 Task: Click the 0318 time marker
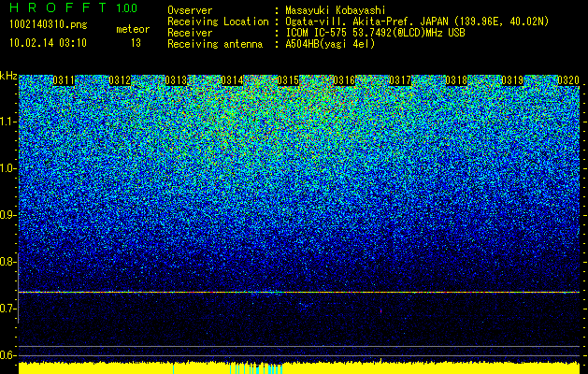[x=456, y=80]
